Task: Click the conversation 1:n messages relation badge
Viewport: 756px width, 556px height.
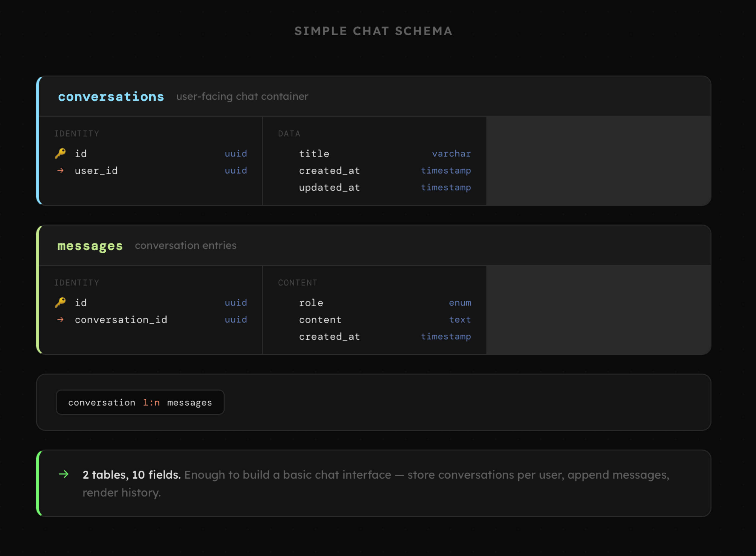Action: click(x=140, y=402)
